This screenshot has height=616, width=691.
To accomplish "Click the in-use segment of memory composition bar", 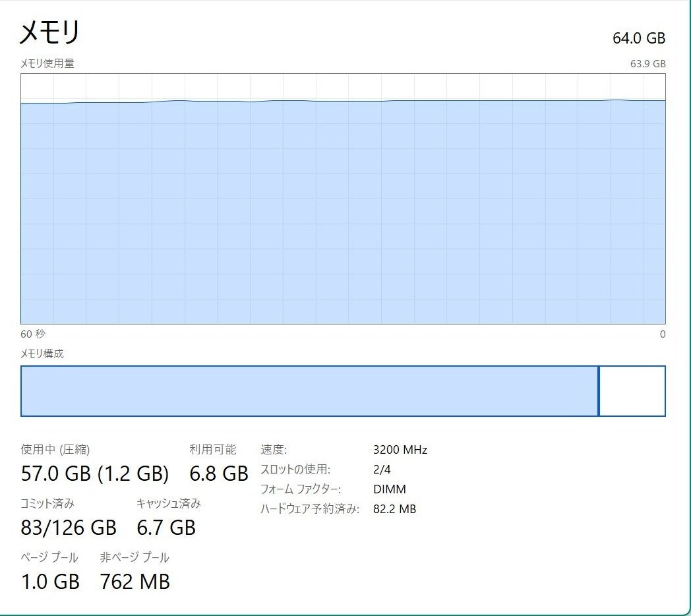I will 309,391.
